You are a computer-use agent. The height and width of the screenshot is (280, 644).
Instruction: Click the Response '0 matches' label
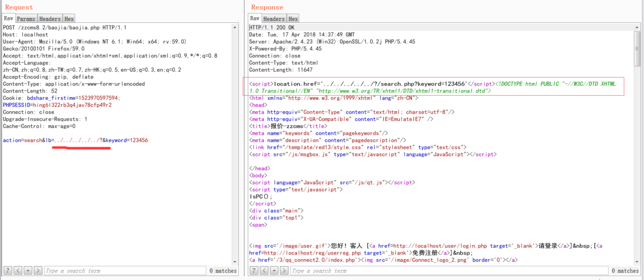[x=625, y=271]
